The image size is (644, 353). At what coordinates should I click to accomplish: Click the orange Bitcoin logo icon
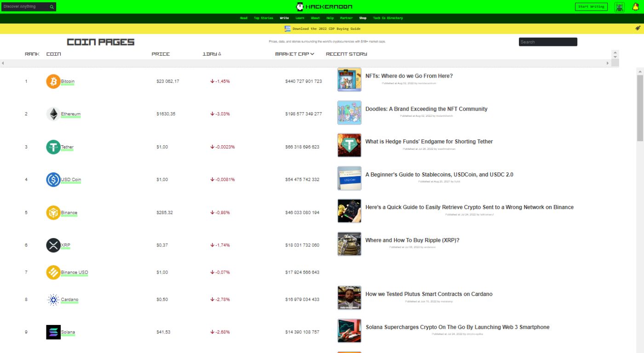pyautogui.click(x=53, y=81)
